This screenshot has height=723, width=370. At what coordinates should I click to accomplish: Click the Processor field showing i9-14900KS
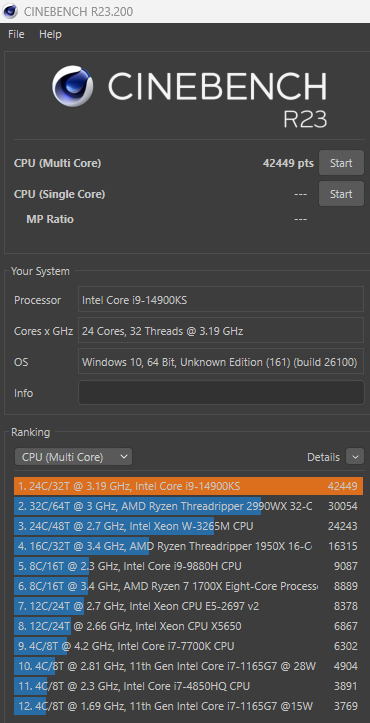(221, 300)
